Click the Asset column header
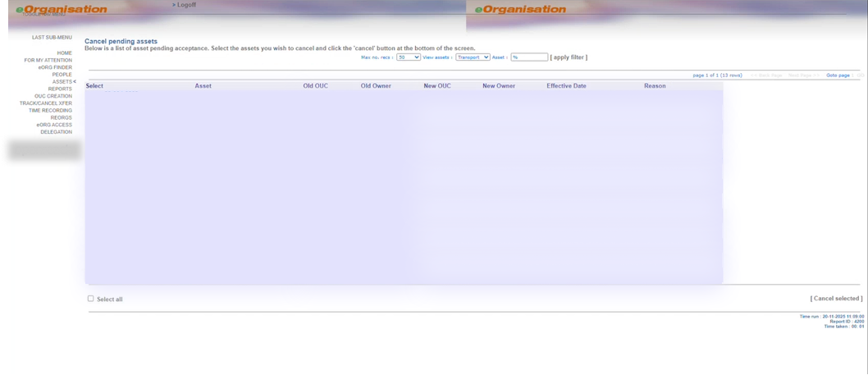The width and height of the screenshot is (868, 375). [203, 86]
